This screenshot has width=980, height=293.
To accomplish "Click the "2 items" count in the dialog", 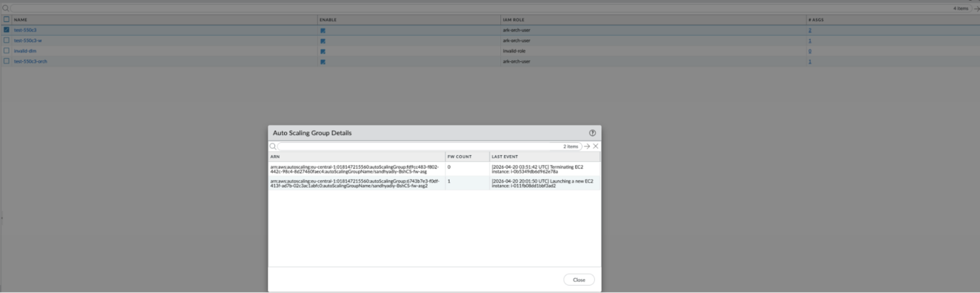I will tap(570, 146).
